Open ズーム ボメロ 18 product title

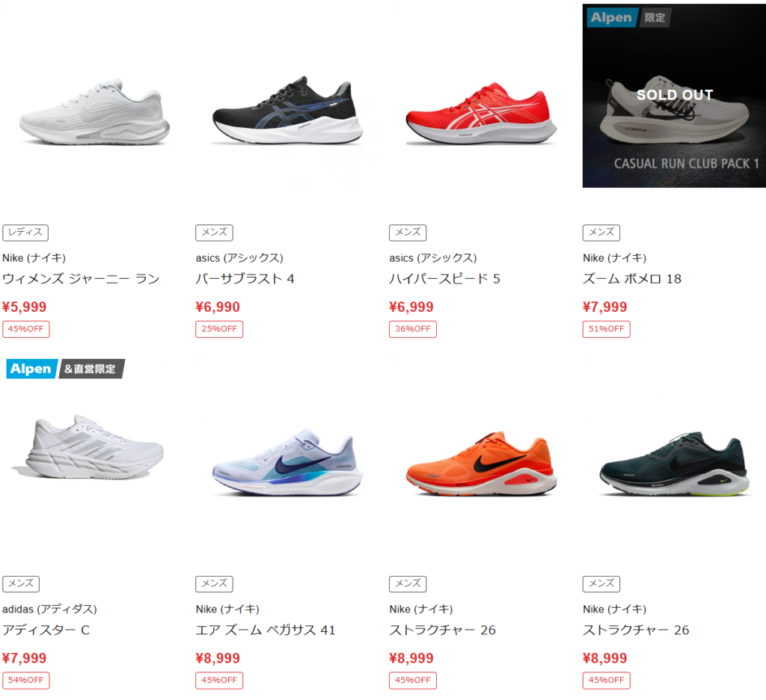(631, 279)
